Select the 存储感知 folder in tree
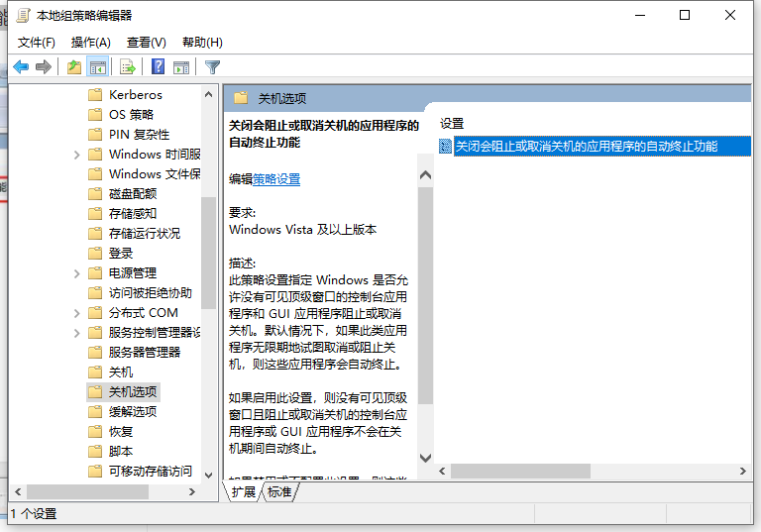The width and height of the screenshot is (761, 532). 133,214
